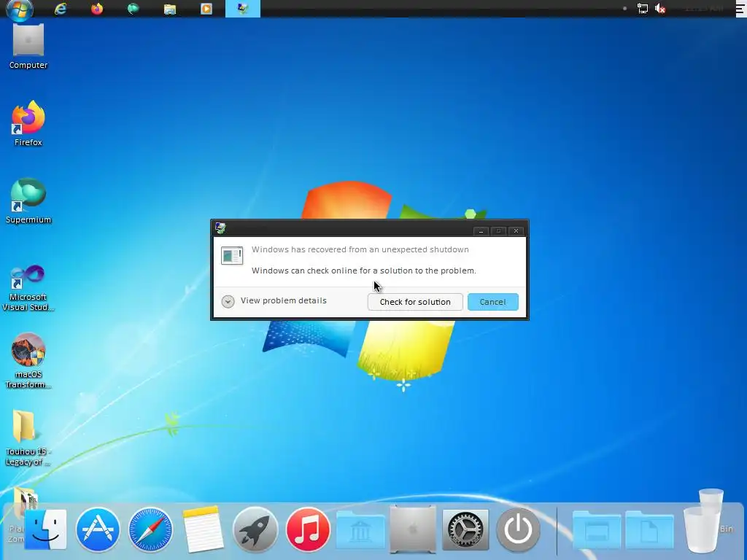Image resolution: width=747 pixels, height=560 pixels.
Task: Open the window-stack folder in dock
Action: tap(597, 531)
